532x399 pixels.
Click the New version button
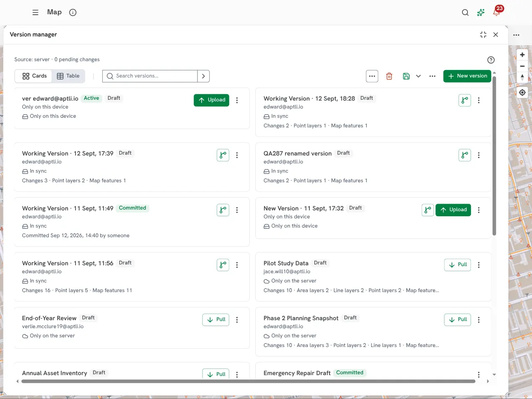point(467,76)
